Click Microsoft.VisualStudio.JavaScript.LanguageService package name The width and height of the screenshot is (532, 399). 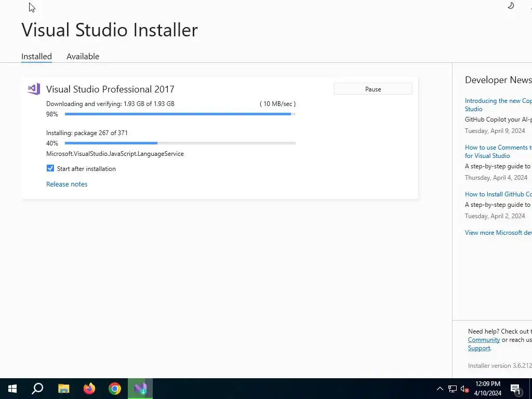tap(115, 154)
